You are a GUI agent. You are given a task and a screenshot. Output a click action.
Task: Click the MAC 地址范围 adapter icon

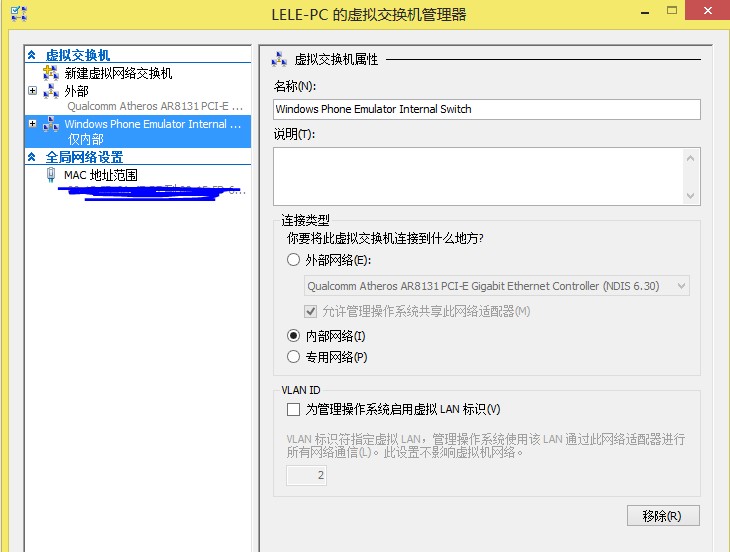coord(51,175)
